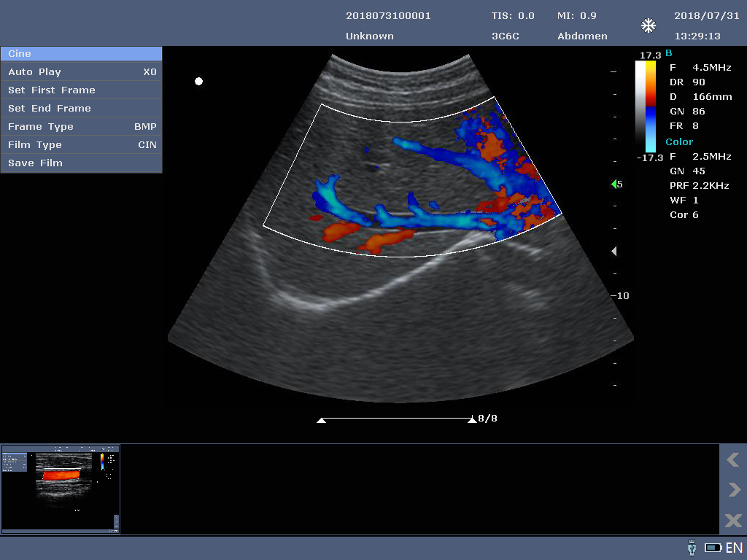The height and width of the screenshot is (560, 747).
Task: Select Set First Frame menu item
Action: [x=52, y=90]
